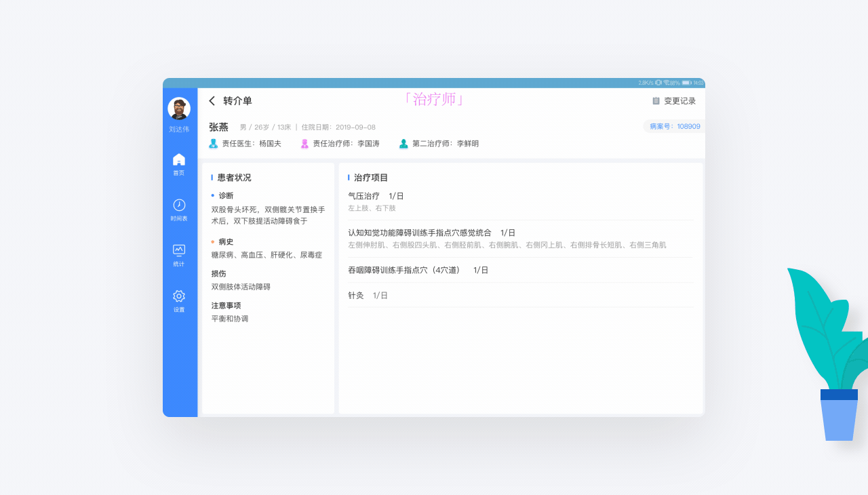Open the 时间表 schedule sidebar item

pos(179,210)
